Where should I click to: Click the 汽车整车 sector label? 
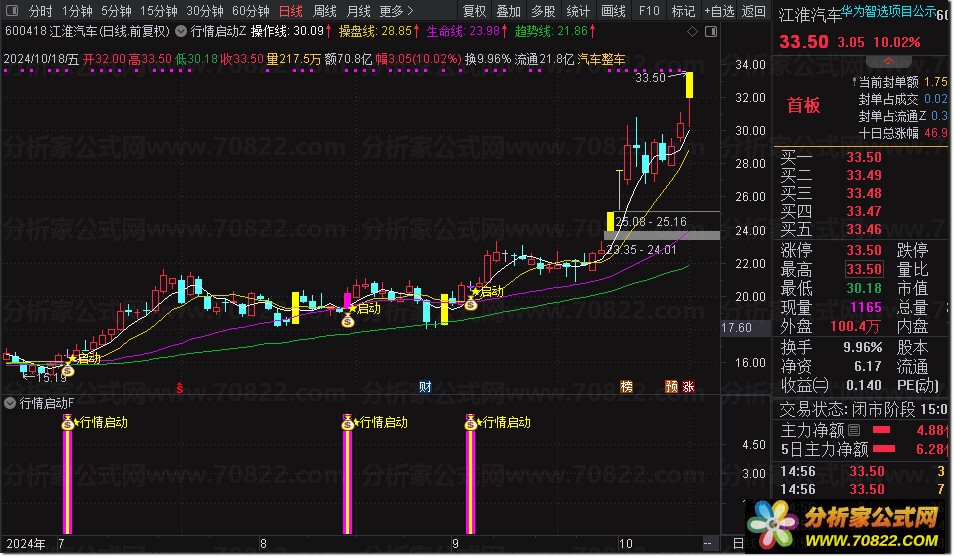[601, 59]
